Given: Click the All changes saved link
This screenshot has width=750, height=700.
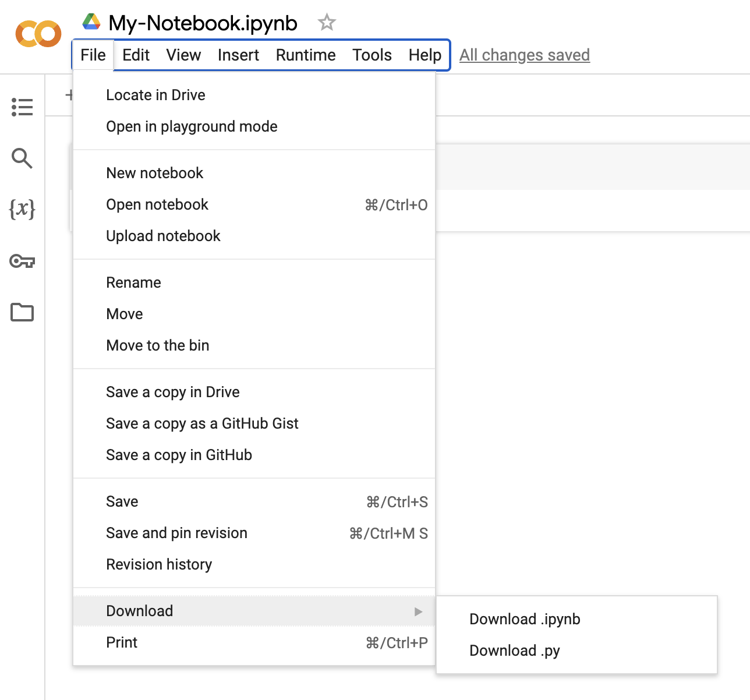Looking at the screenshot, I should (524, 55).
